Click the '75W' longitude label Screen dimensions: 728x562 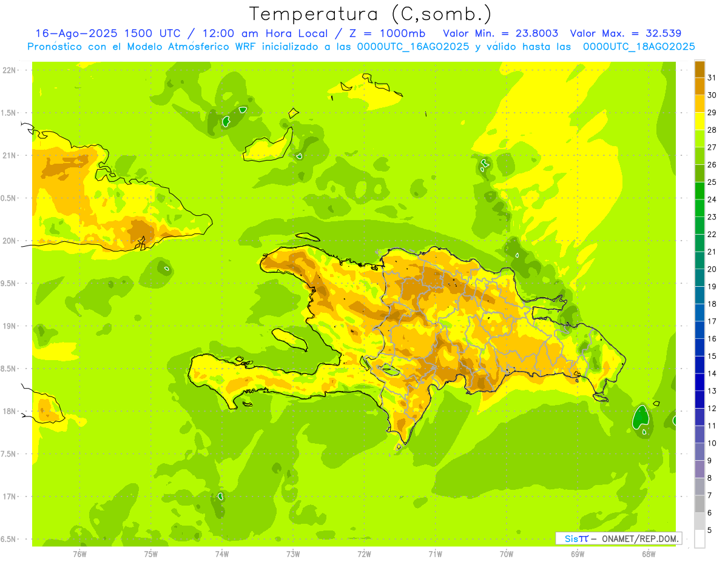click(x=151, y=553)
